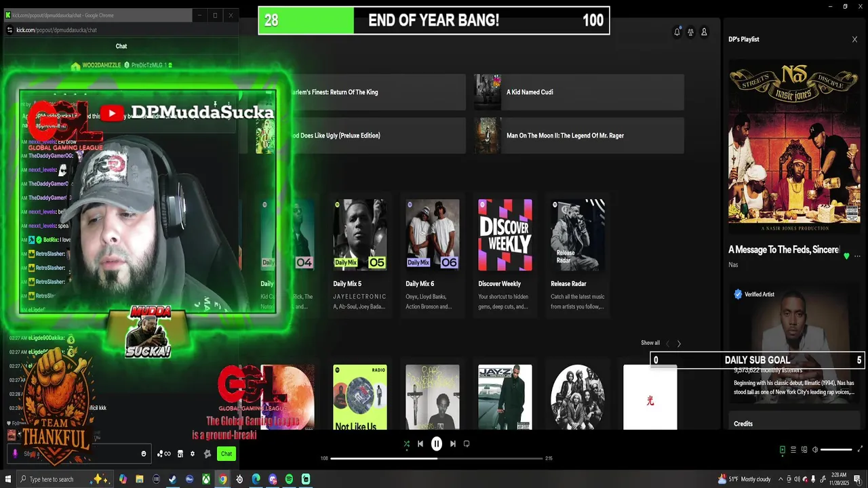Open Steam from the taskbar

tap(173, 479)
